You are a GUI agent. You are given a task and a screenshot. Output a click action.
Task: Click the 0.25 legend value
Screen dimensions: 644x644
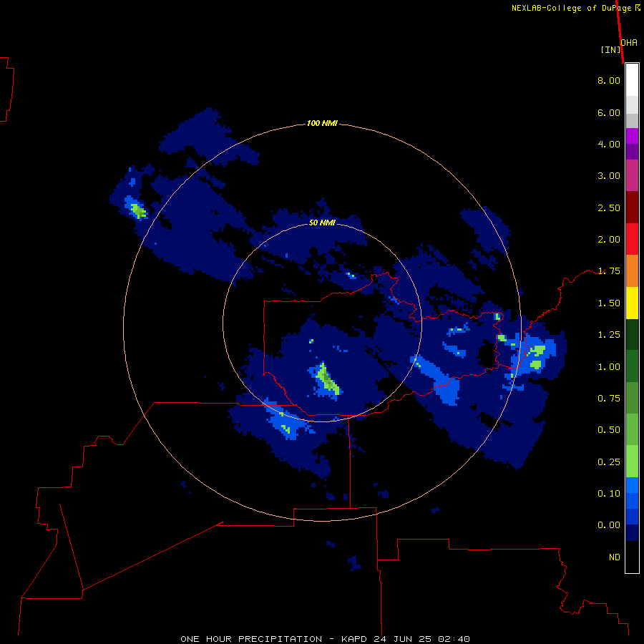(609, 462)
